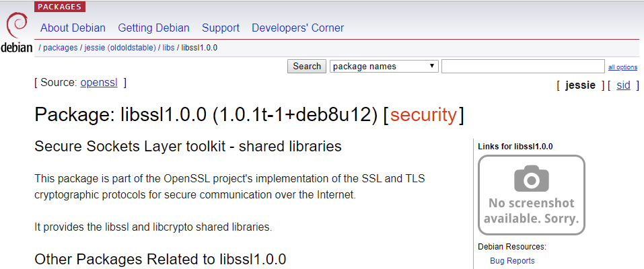Click the No screenshot available thumbnail

click(x=532, y=195)
